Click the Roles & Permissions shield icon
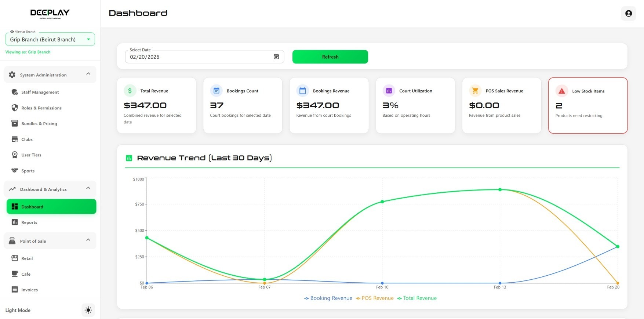Screen dimensions: 644x319 pyautogui.click(x=15, y=108)
